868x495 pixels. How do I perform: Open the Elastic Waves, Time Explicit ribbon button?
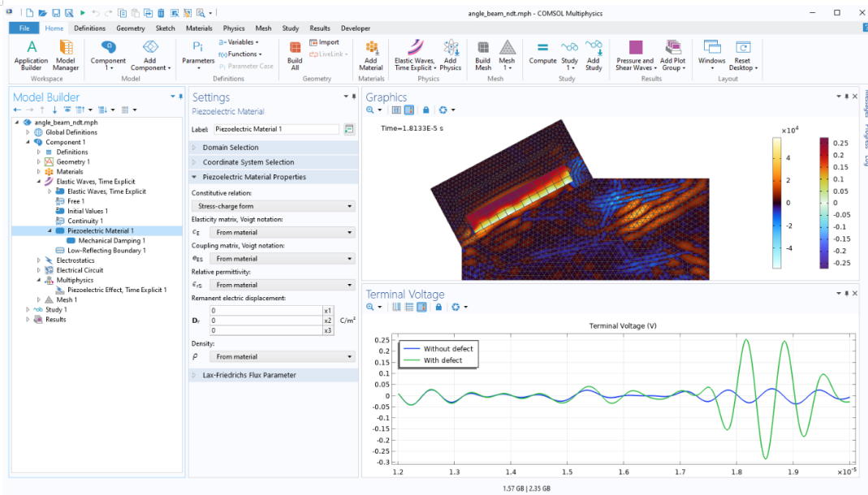tap(415, 55)
